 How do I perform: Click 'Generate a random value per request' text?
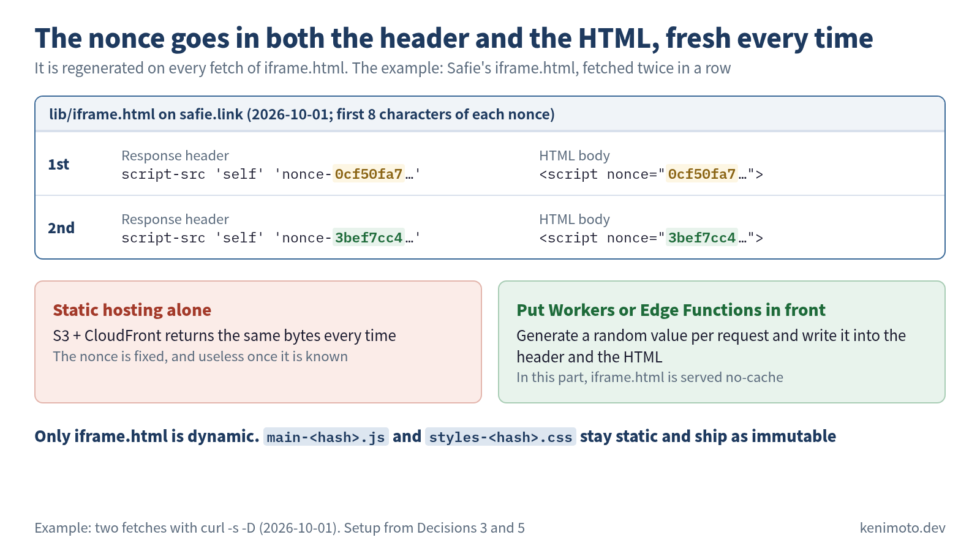pyautogui.click(x=711, y=346)
